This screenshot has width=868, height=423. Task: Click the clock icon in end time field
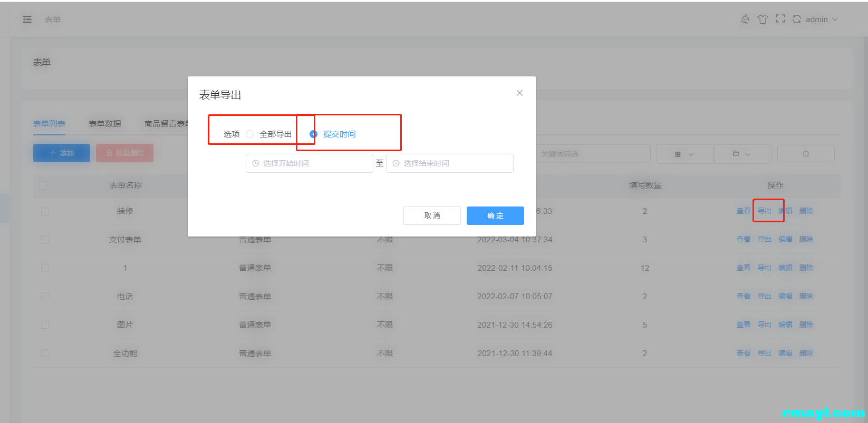[x=396, y=163]
